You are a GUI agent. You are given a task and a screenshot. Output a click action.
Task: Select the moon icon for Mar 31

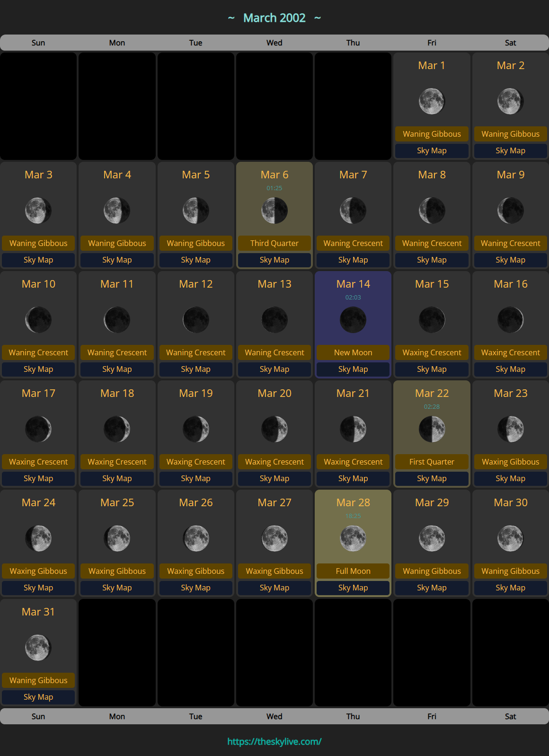[38, 648]
